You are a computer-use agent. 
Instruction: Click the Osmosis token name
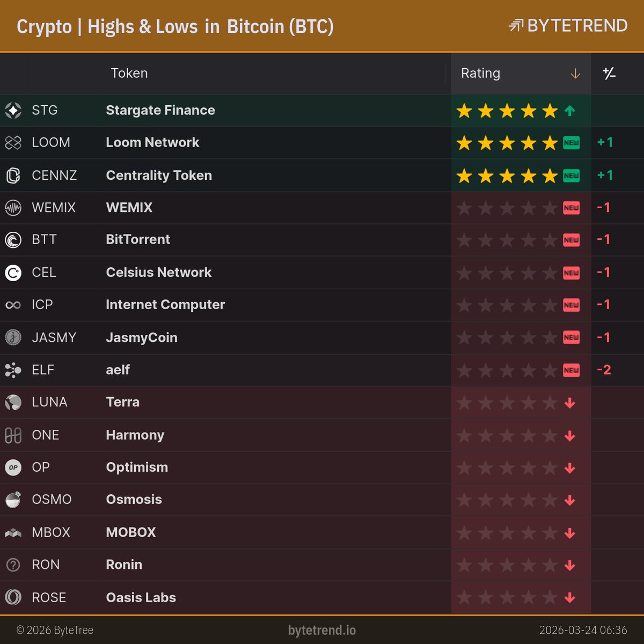[x=134, y=499]
